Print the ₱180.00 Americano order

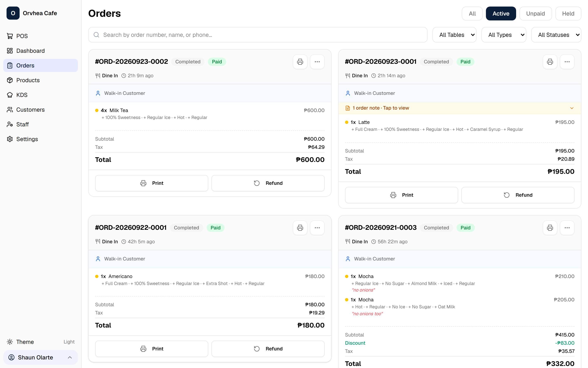click(x=152, y=349)
